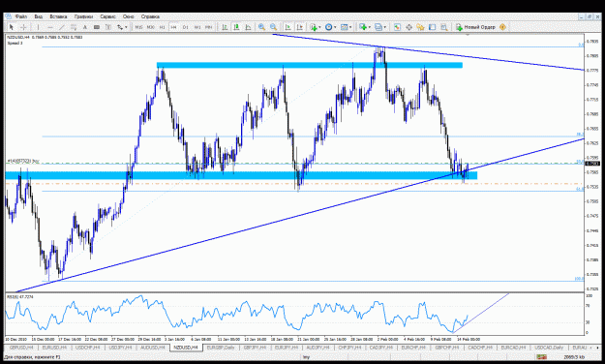
Task: Open the Strategy Tester icon
Action: (x=444, y=27)
